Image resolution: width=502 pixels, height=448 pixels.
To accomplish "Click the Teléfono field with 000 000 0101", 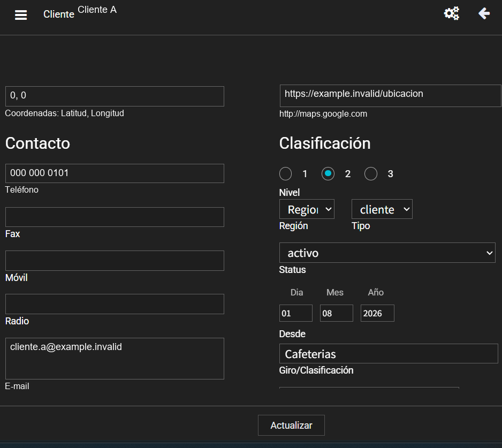I will (x=115, y=173).
